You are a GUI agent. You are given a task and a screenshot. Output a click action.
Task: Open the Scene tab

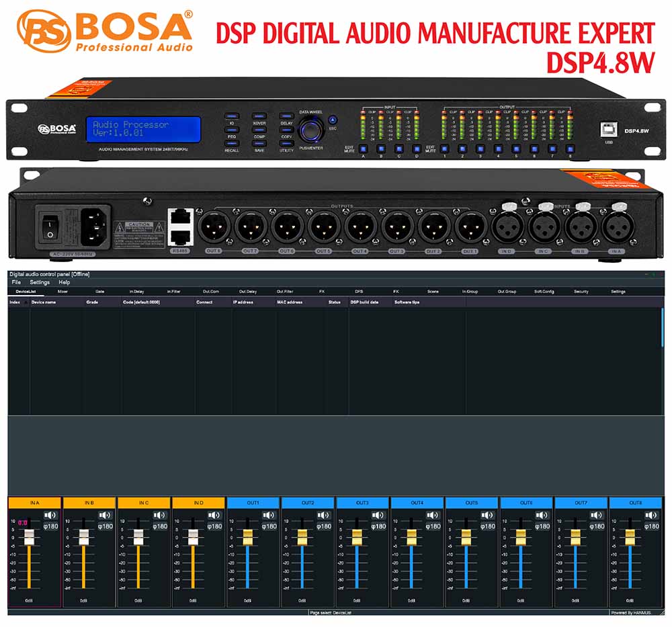click(433, 292)
